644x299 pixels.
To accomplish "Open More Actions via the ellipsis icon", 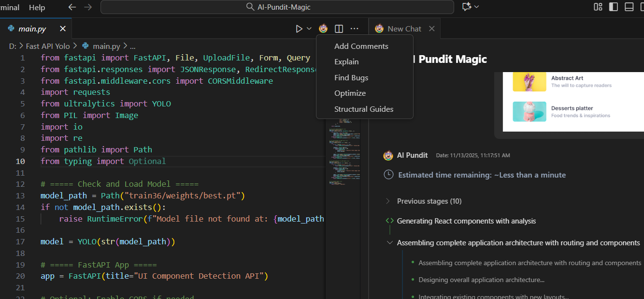I will 355,28.
